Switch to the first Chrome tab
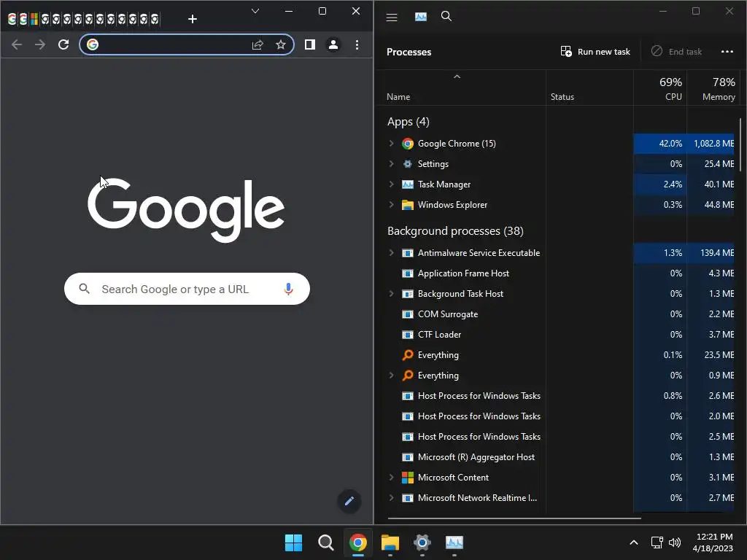This screenshot has width=747, height=560. click(x=12, y=19)
